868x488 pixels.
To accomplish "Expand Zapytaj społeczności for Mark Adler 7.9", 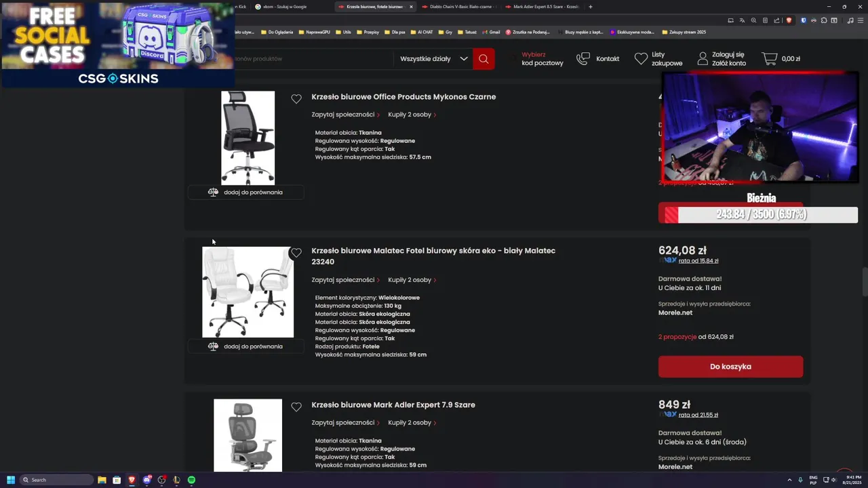I will pos(345,423).
